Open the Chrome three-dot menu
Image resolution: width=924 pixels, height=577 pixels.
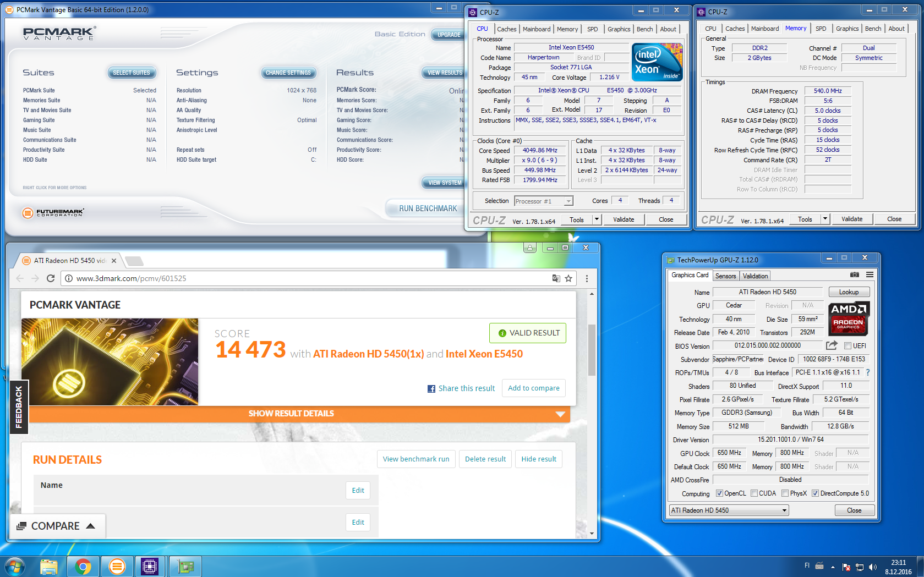click(x=587, y=278)
